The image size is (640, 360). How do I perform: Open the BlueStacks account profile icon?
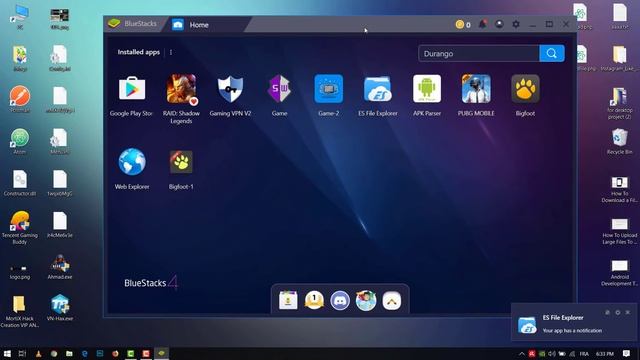499,24
